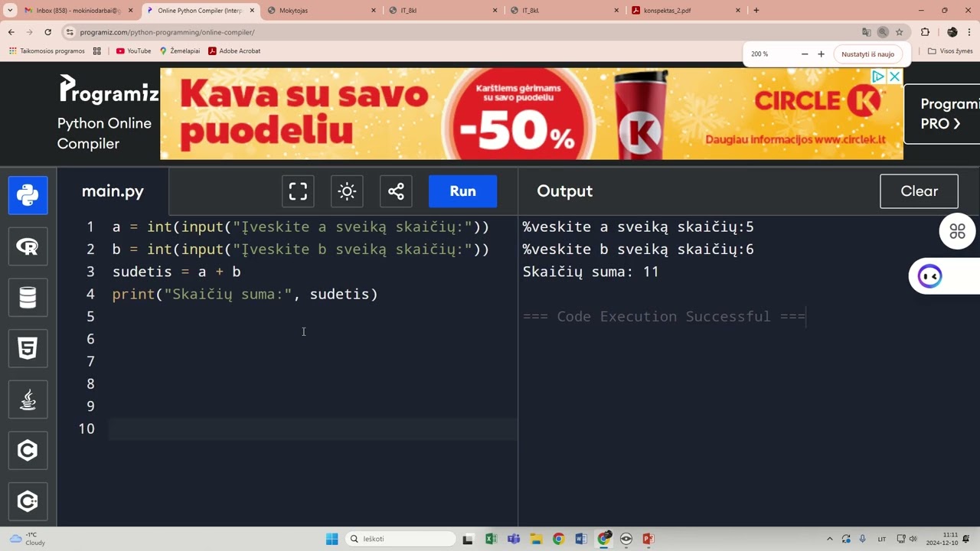Open PowerPoint from the taskbar
980x551 pixels.
coord(648,539)
